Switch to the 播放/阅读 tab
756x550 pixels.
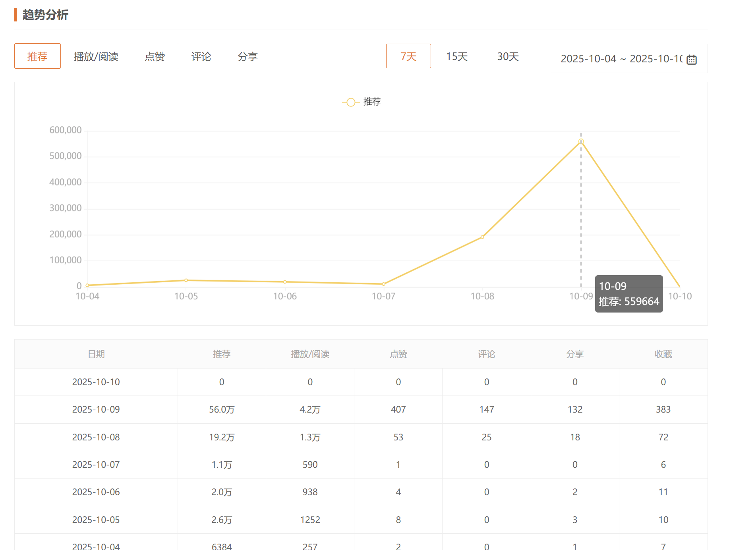[x=96, y=57]
